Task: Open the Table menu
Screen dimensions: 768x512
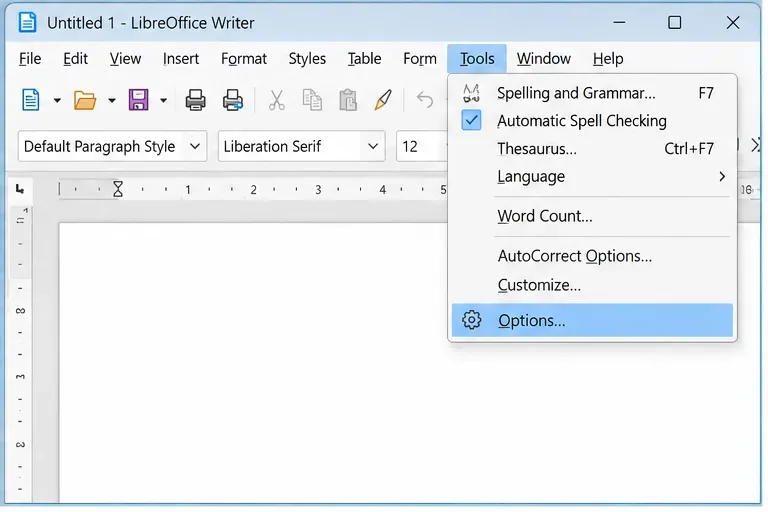Action: [364, 59]
